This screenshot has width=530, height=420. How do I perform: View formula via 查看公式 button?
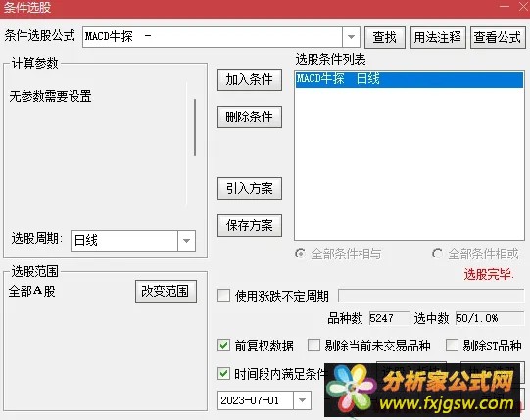click(498, 37)
